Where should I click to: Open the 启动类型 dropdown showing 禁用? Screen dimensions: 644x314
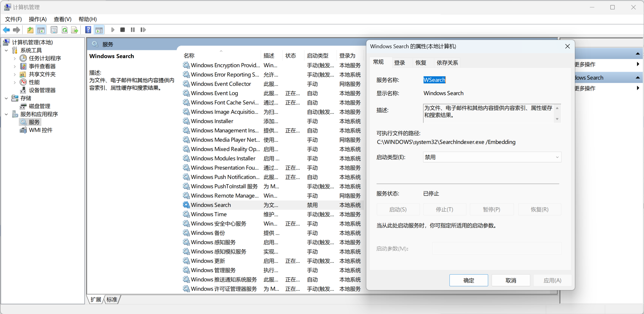[492, 157]
